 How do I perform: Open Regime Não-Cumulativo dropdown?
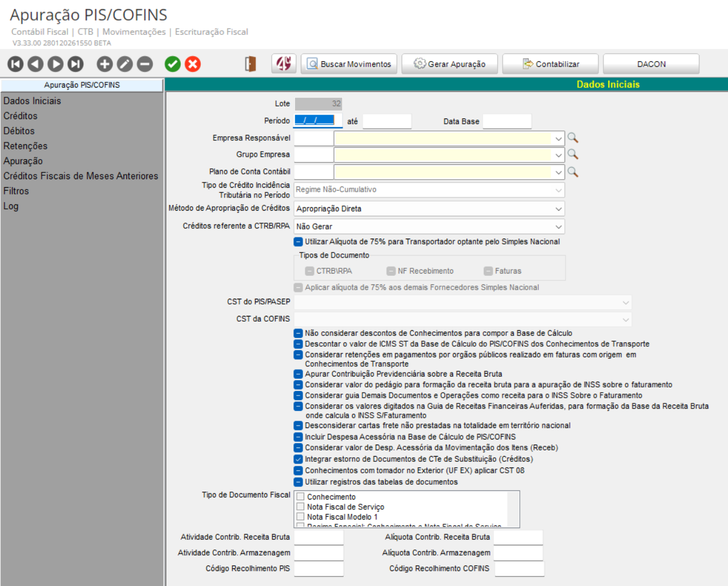429,189
